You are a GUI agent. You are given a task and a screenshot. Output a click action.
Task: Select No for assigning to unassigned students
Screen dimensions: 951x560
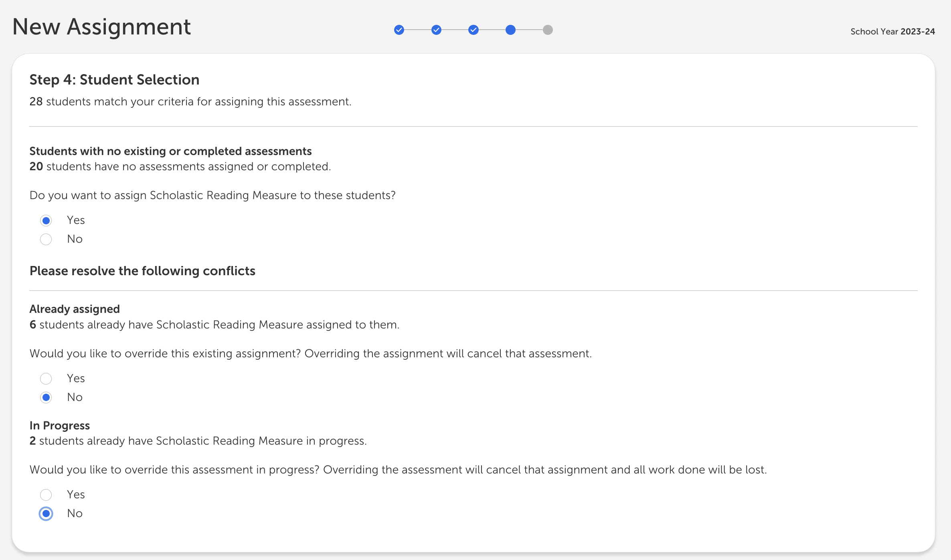pyautogui.click(x=46, y=239)
